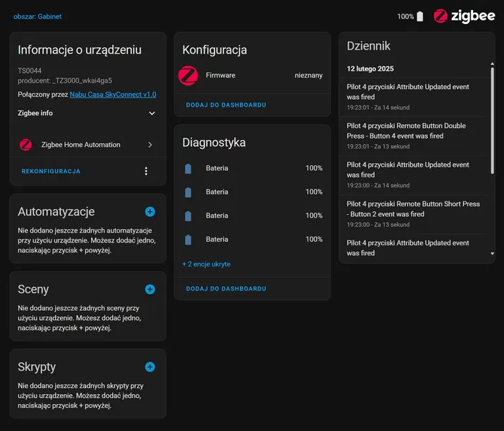This screenshot has height=431, width=504.
Task: Add a new automation with plus icon
Action: (x=150, y=212)
